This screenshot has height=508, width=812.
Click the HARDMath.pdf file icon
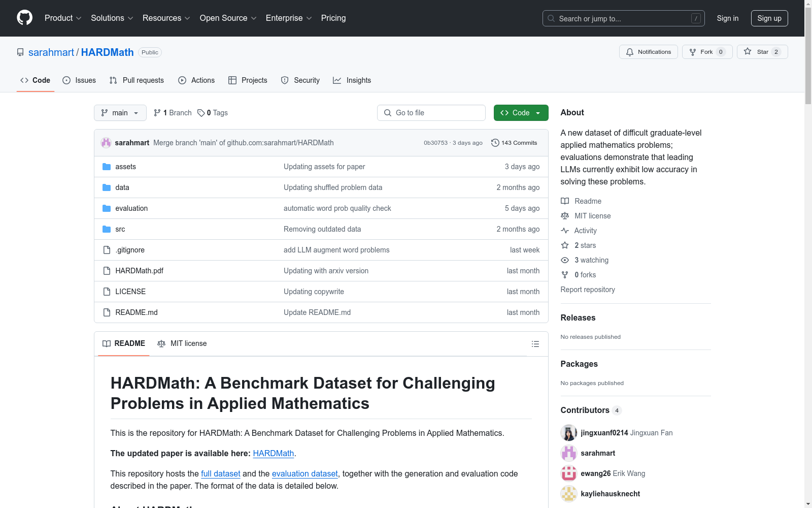click(x=107, y=271)
